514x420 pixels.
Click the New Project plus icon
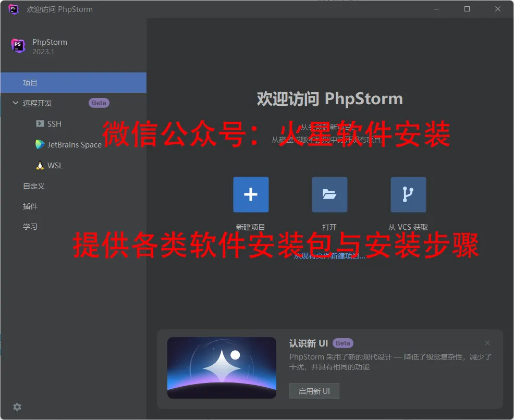click(x=251, y=194)
